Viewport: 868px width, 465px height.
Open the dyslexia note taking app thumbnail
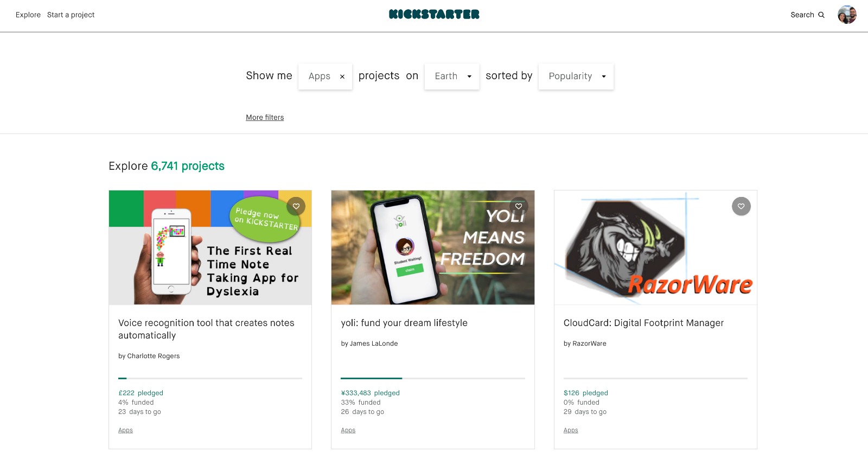point(210,247)
